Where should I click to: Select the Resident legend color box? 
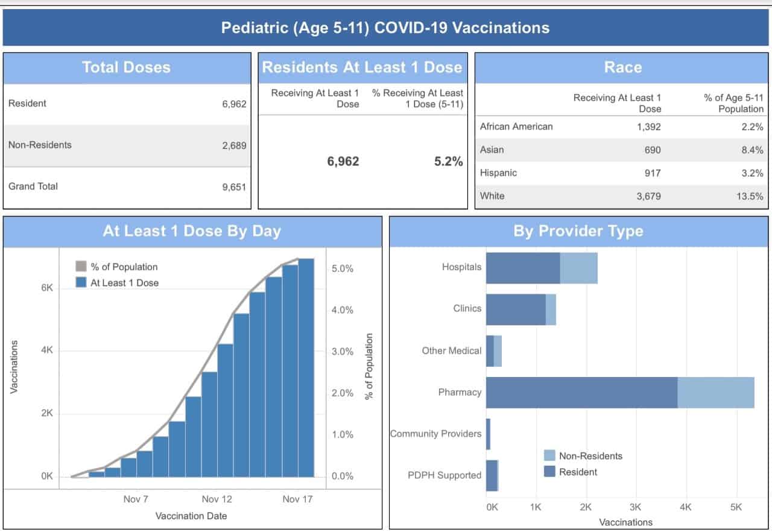(549, 472)
